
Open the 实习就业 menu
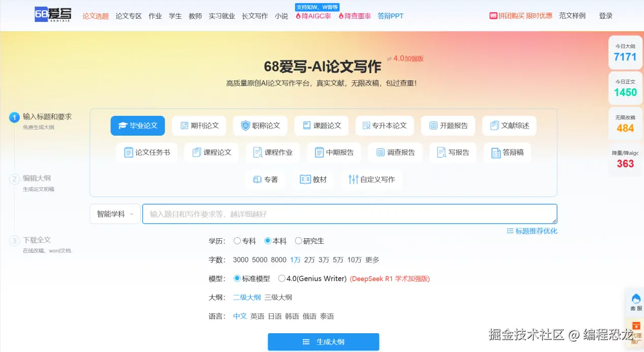(222, 16)
